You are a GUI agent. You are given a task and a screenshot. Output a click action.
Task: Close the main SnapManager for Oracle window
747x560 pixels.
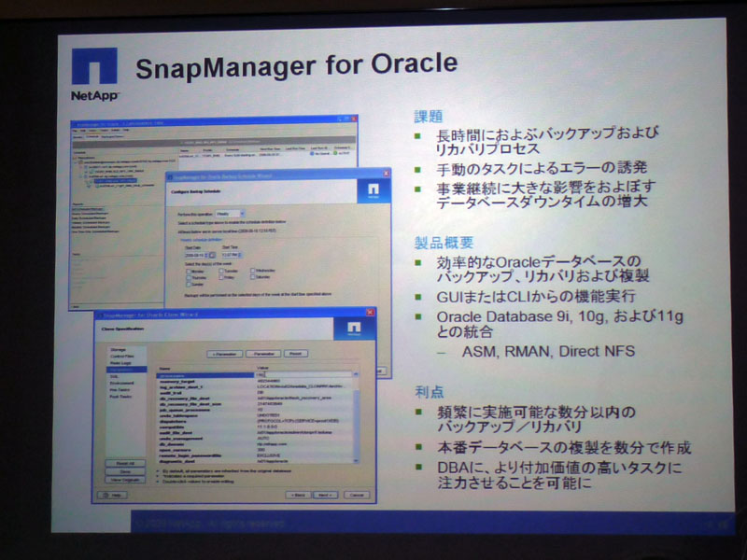point(354,119)
